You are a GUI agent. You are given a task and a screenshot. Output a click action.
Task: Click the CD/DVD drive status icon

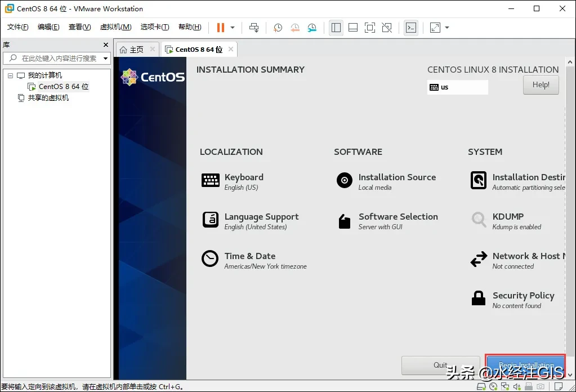493,386
